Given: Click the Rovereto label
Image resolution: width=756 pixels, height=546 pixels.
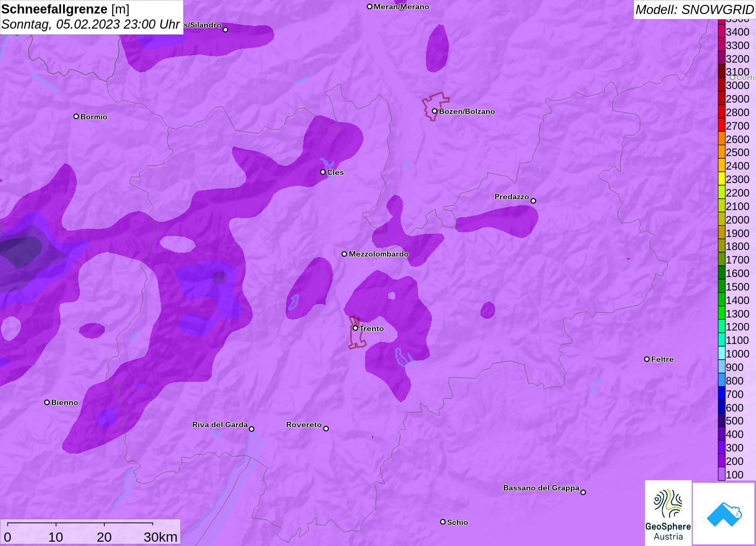Looking at the screenshot, I should pyautogui.click(x=304, y=424).
